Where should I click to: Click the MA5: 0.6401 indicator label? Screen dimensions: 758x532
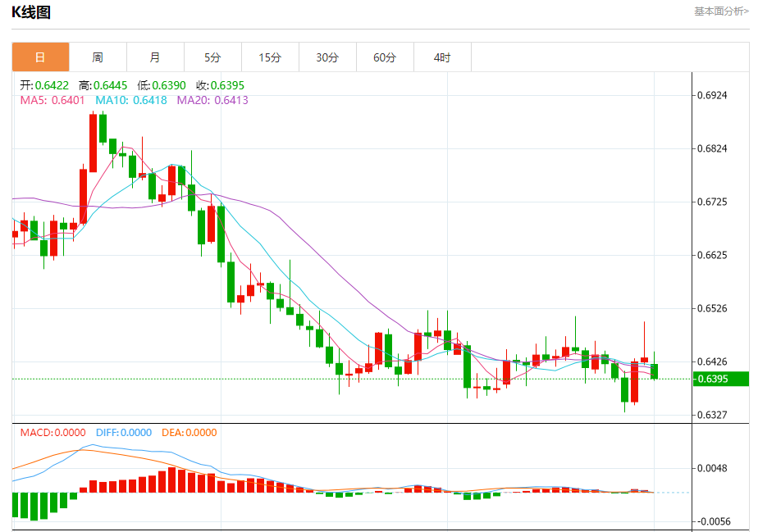(x=53, y=100)
